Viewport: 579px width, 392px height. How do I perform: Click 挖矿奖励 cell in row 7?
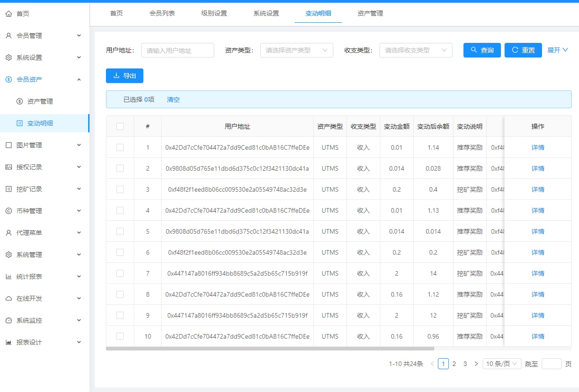click(x=470, y=273)
